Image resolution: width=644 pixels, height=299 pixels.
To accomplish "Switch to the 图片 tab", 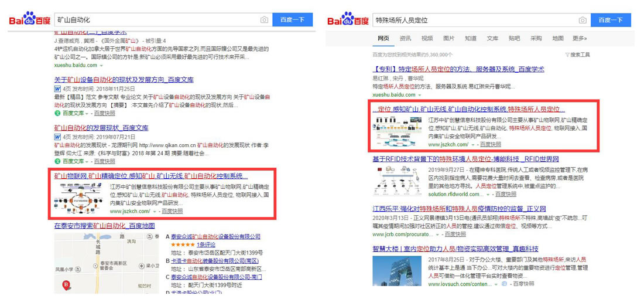I will click(448, 38).
